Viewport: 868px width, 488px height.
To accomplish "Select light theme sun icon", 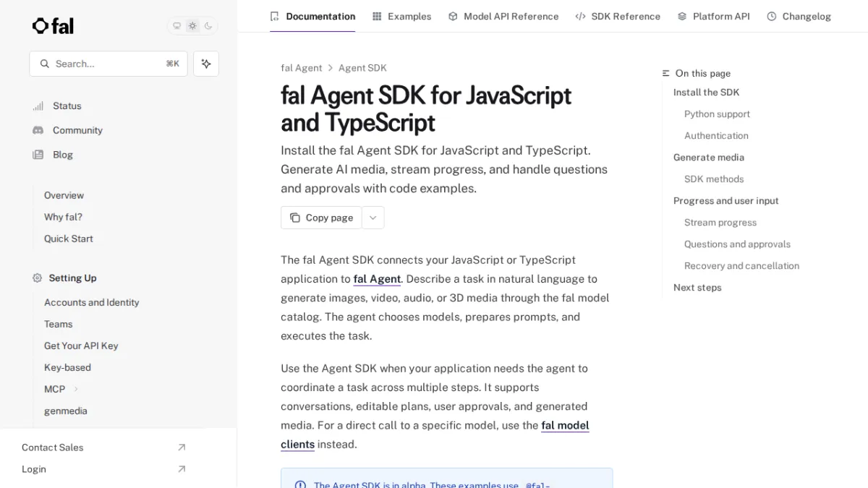I will 192,26.
